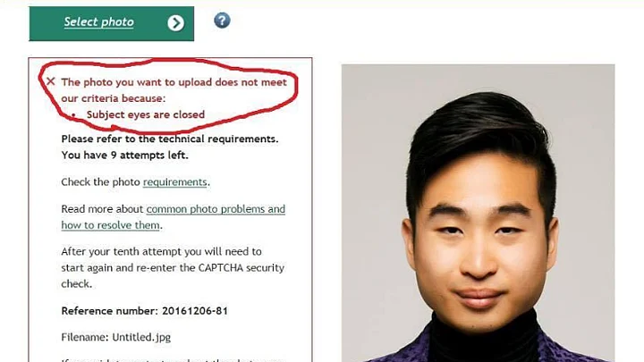Screen dimensions: 644x362
Task: Select the Subject eyes are closed message
Action: click(x=146, y=114)
